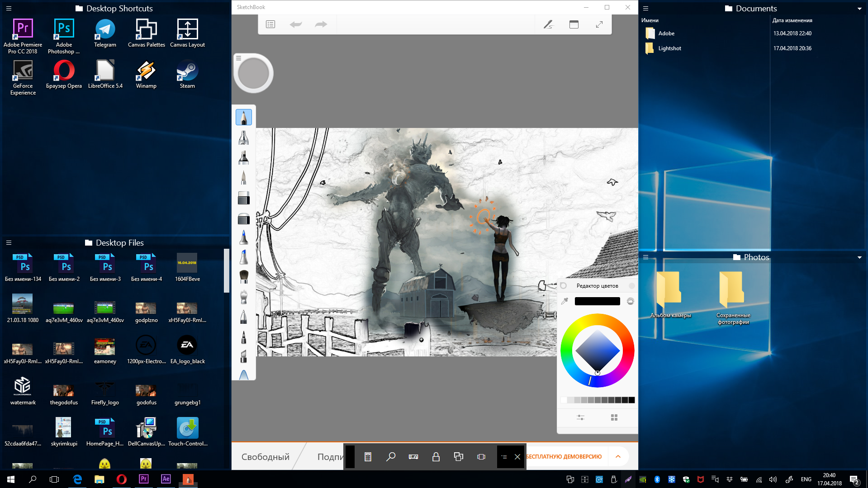Viewport: 868px width, 488px height.
Task: Click the magnifier icon in the dark overlay bar
Action: (391, 457)
